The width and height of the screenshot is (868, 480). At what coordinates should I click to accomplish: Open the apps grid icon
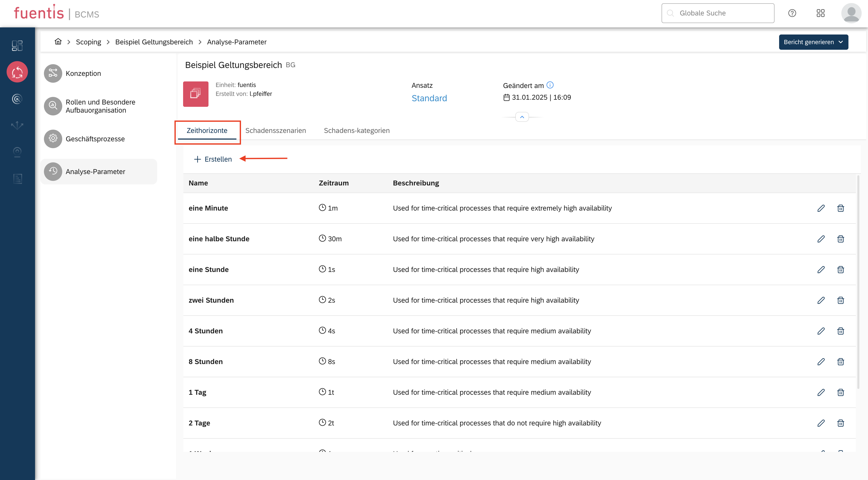[821, 13]
